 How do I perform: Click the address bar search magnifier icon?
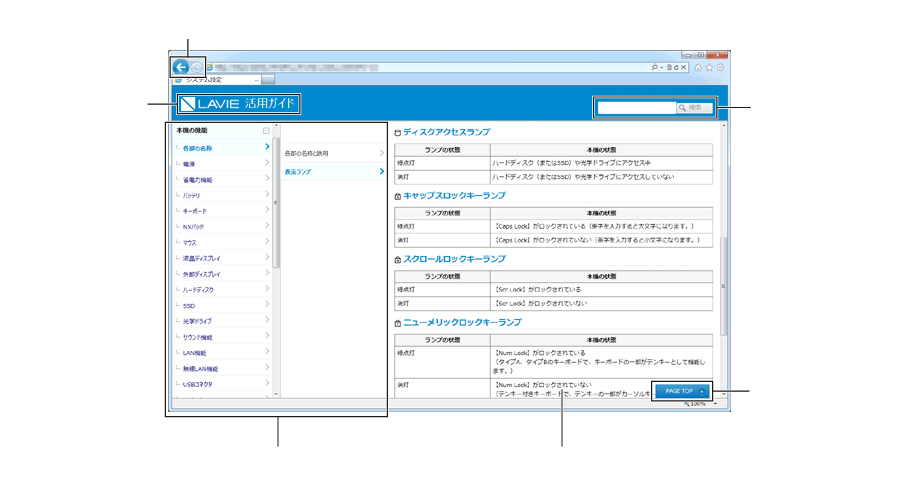coord(654,68)
